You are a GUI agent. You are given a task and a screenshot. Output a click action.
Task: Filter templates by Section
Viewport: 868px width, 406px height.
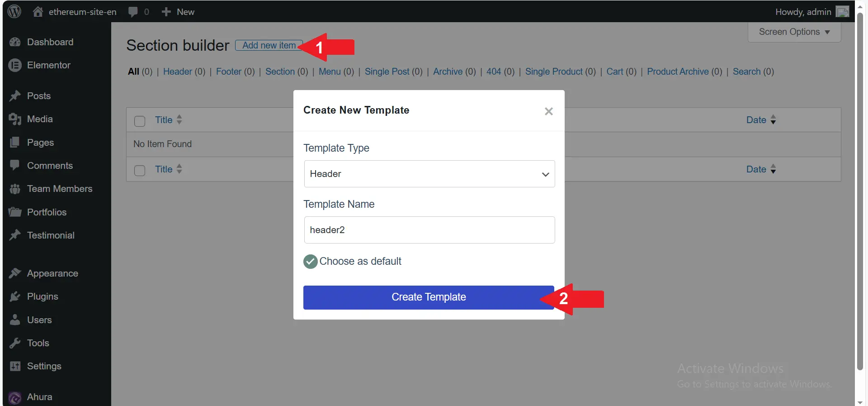[280, 72]
